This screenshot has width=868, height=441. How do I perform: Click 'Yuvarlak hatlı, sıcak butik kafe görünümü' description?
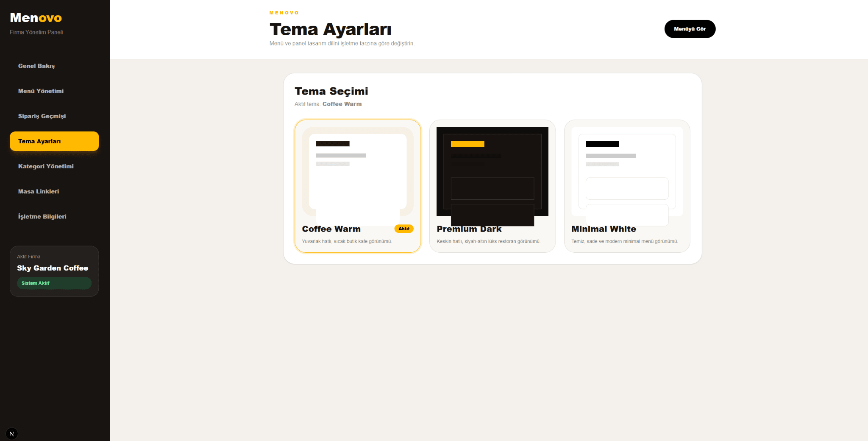point(347,241)
